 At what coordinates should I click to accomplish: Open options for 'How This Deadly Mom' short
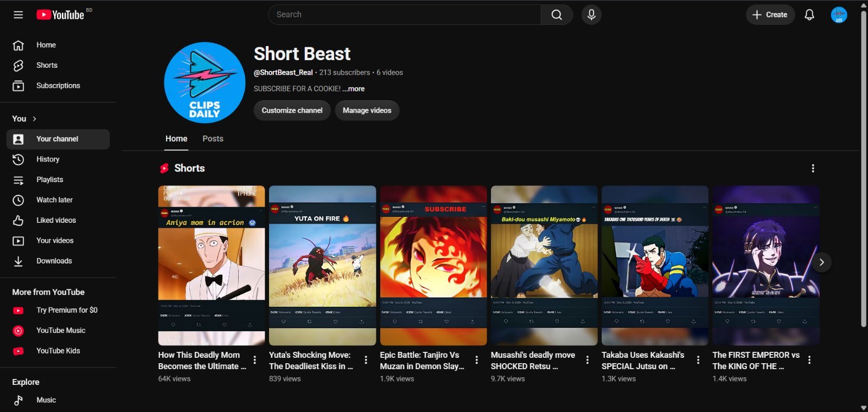(255, 360)
